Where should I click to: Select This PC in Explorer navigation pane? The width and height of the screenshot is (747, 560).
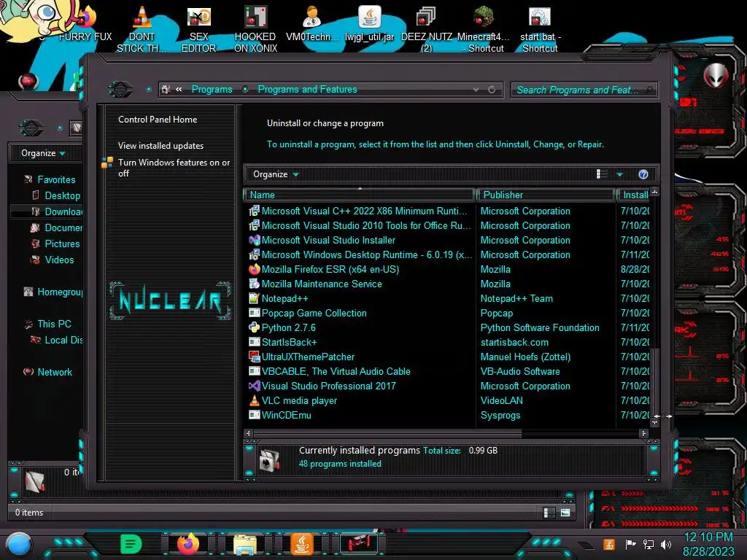click(x=54, y=324)
